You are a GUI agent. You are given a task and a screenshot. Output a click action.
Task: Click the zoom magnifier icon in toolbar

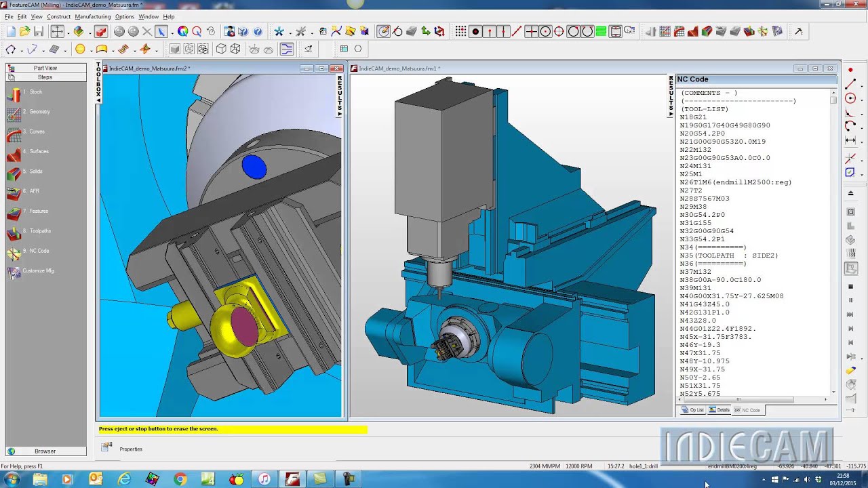coord(197,31)
